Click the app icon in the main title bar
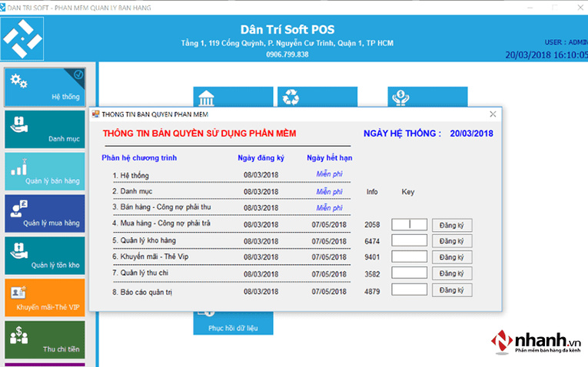Image resolution: width=588 pixels, height=367 pixels. [2, 8]
